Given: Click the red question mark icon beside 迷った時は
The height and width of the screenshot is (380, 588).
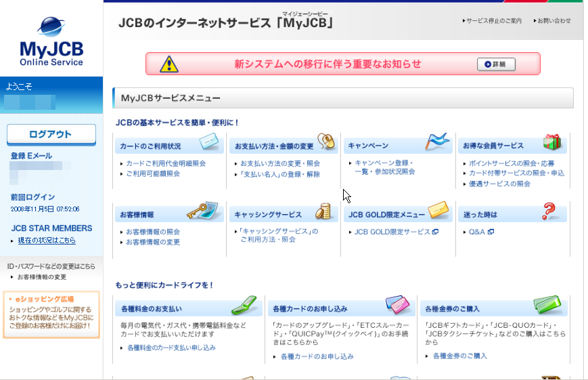Looking at the screenshot, I should 549,211.
